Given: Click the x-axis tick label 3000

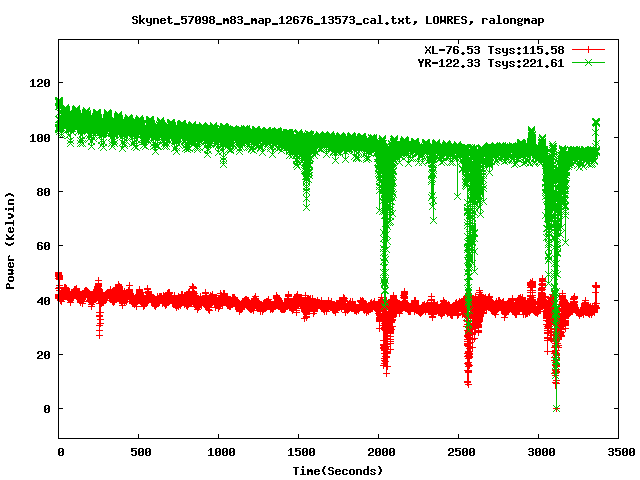Looking at the screenshot, I should 541,452.
